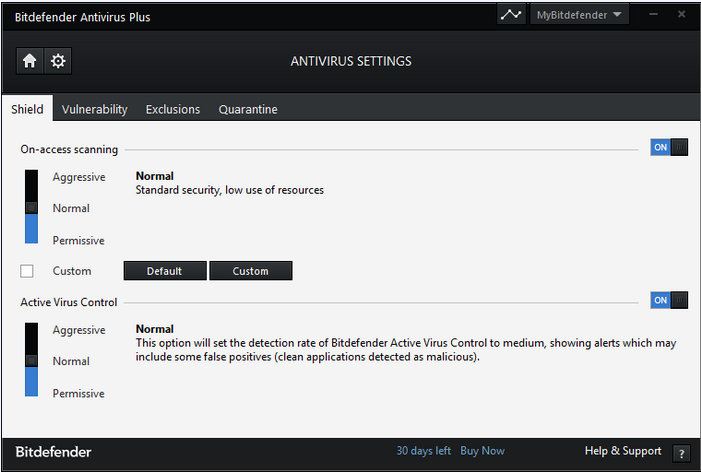Close the Bitdefender window
The image size is (701, 472).
tap(681, 14)
